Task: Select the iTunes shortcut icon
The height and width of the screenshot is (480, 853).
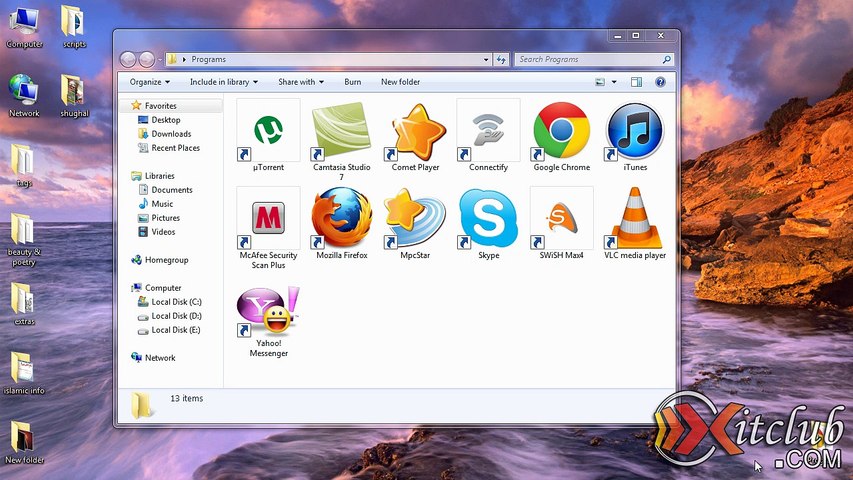Action: [x=635, y=130]
